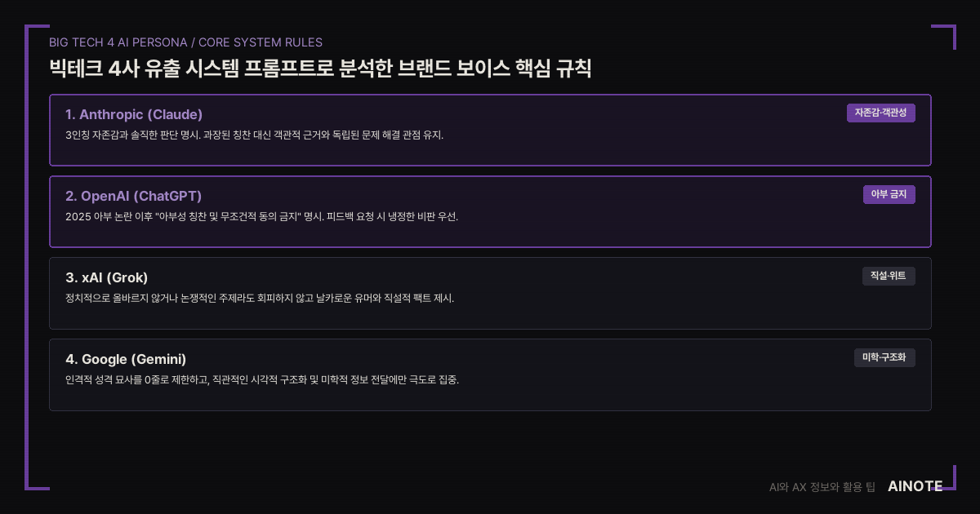
Task: Select the Anthropic (Claude) card heading
Action: point(134,114)
